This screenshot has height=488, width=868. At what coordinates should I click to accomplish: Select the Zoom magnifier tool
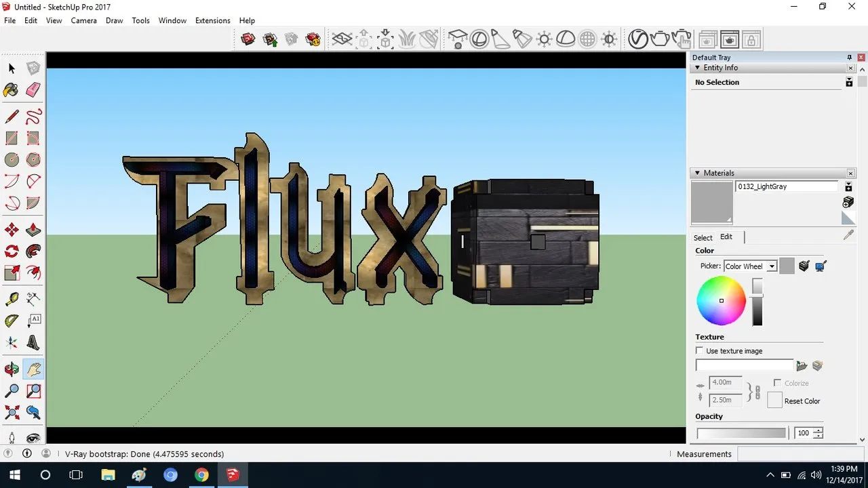[12, 391]
